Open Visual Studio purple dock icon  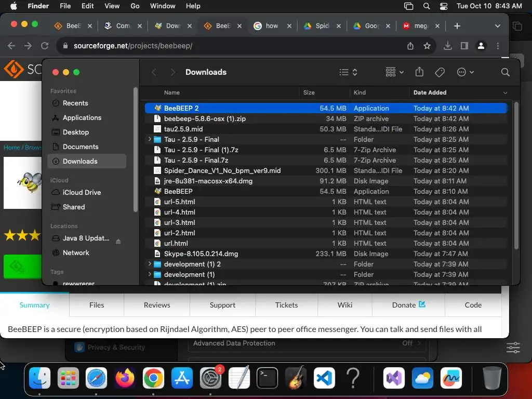coord(394,378)
